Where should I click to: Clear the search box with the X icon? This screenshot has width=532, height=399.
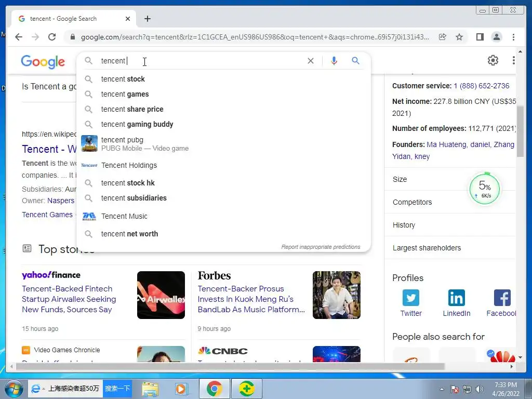click(311, 61)
